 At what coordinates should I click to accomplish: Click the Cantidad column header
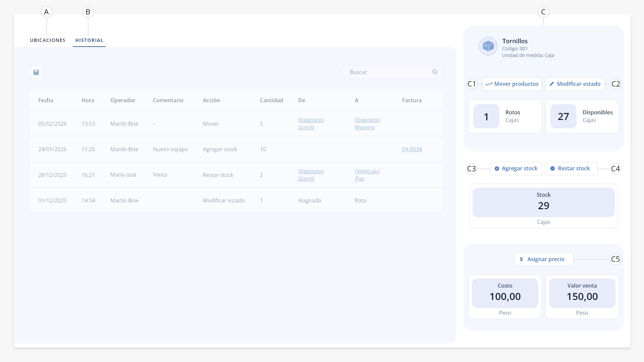coord(271,100)
